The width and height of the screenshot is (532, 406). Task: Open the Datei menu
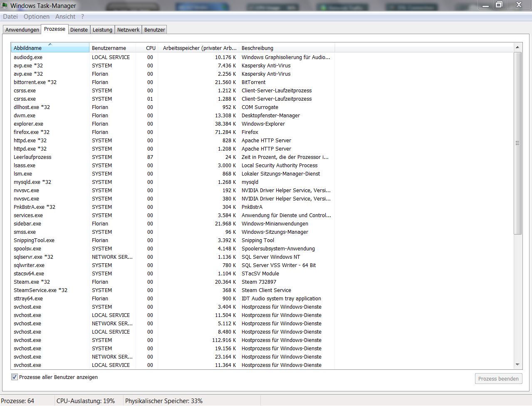10,17
